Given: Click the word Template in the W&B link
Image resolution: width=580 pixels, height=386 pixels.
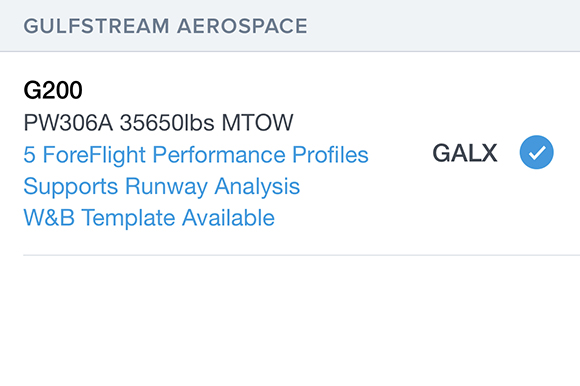Looking at the screenshot, I should 128,217.
